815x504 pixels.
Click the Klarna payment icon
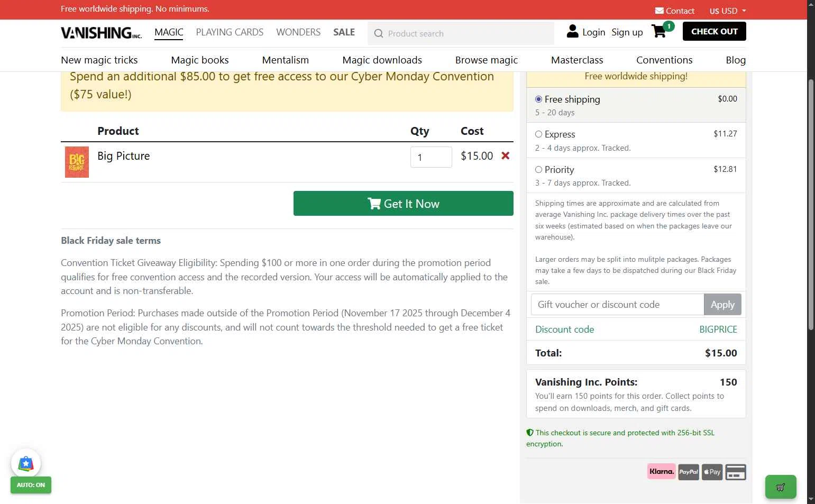pos(661,471)
